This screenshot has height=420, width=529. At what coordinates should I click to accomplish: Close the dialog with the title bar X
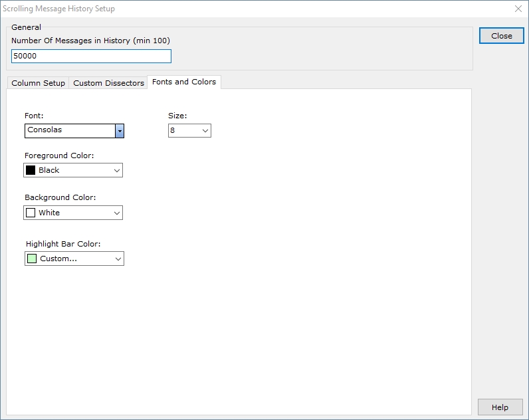click(x=518, y=9)
